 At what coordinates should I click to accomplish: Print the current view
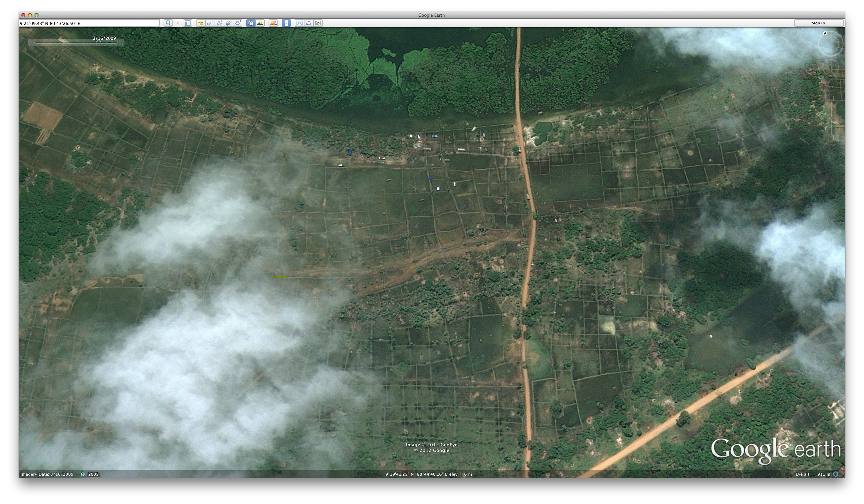point(309,23)
